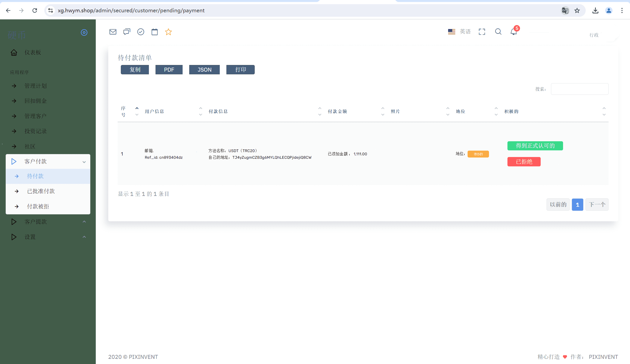Click pagination page 1 button
The height and width of the screenshot is (364, 630).
tap(577, 205)
